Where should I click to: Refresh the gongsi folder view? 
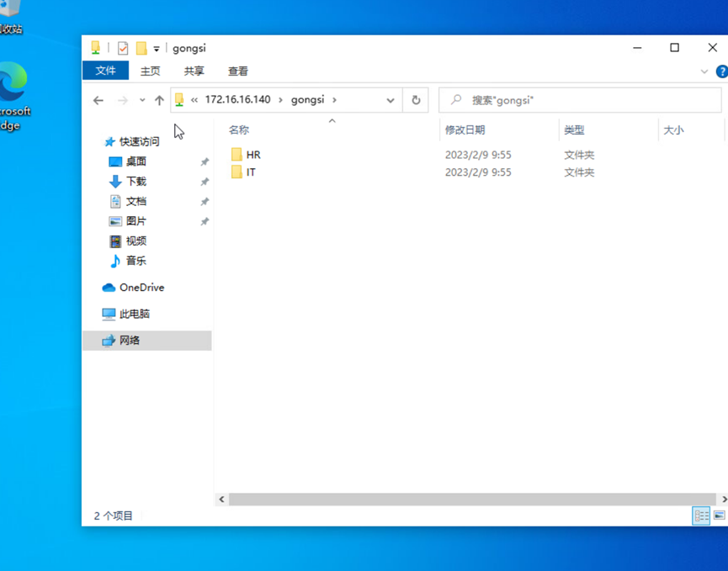(x=416, y=100)
